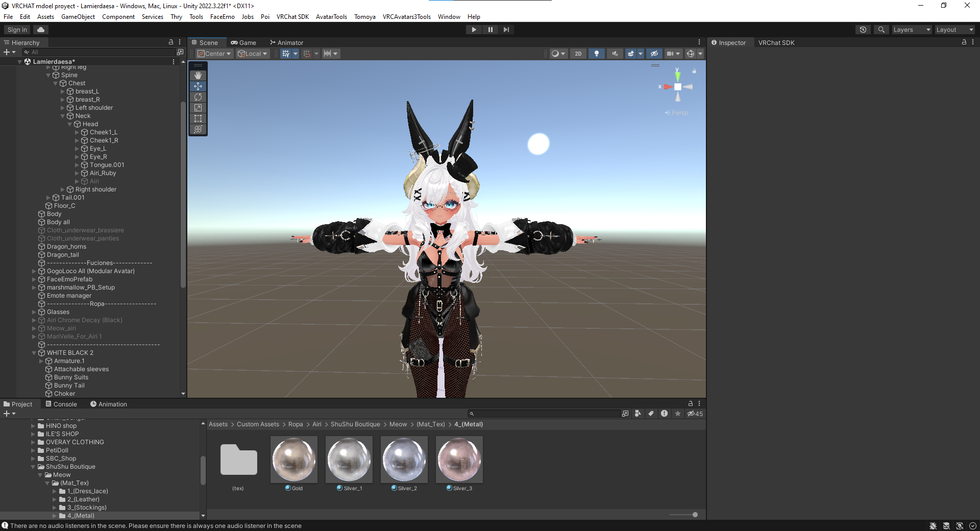Open the VRChat SDK menu
This screenshot has width=980, height=531.
point(292,17)
